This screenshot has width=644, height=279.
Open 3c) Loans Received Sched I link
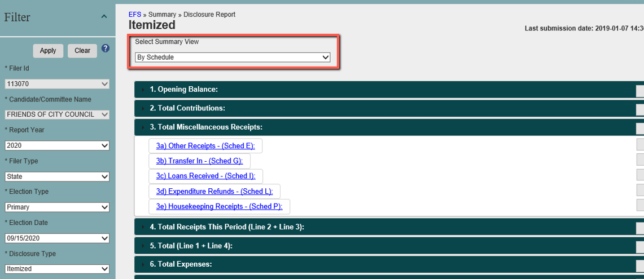click(206, 176)
